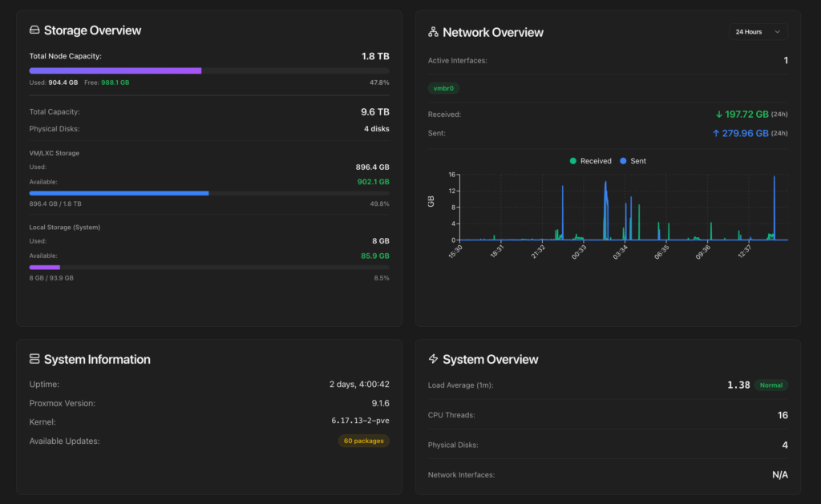This screenshot has height=504, width=821.
Task: Toggle the Received series in the chart legend
Action: (591, 161)
